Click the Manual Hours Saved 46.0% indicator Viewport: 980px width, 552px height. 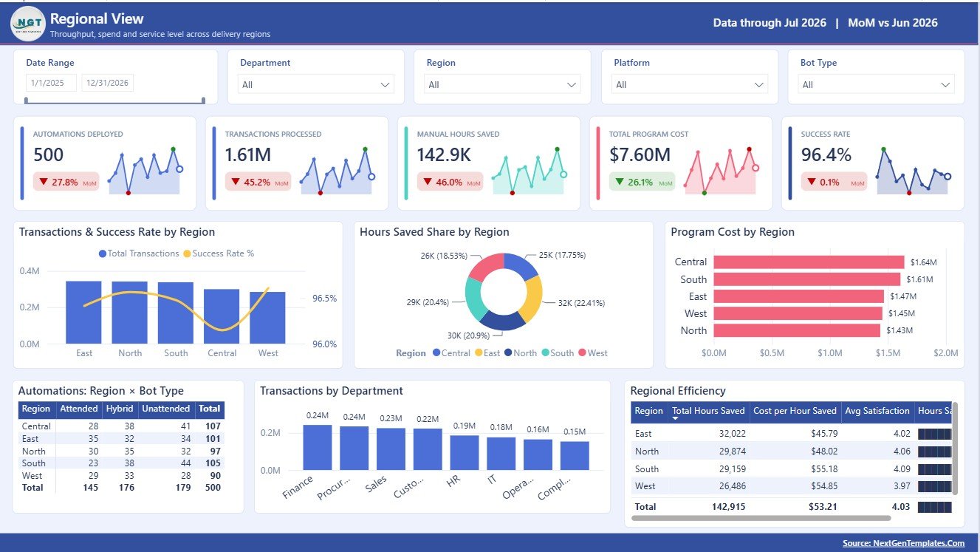(450, 182)
